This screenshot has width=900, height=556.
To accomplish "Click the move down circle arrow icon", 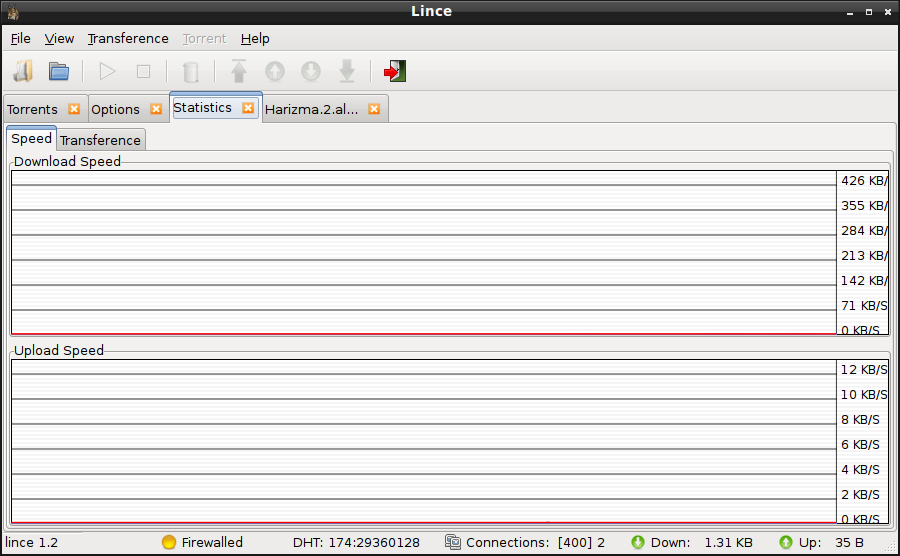I will (311, 71).
